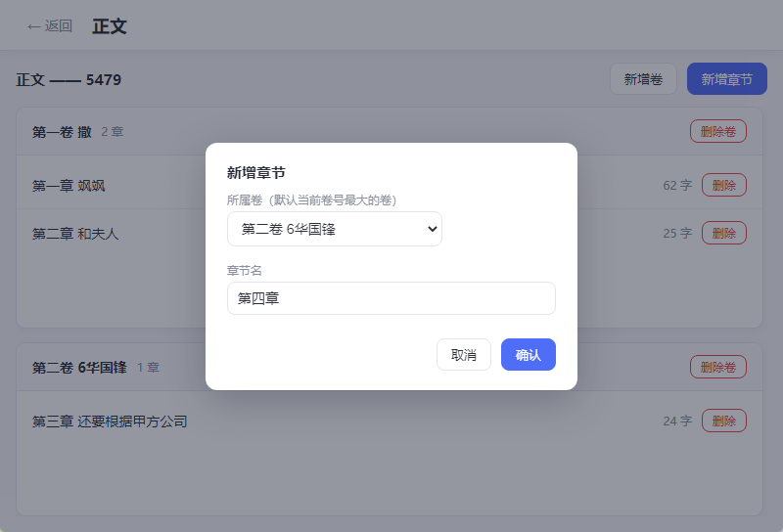Delete chapter 第二章 和夫人
This screenshot has width=783, height=532.
coord(723,233)
